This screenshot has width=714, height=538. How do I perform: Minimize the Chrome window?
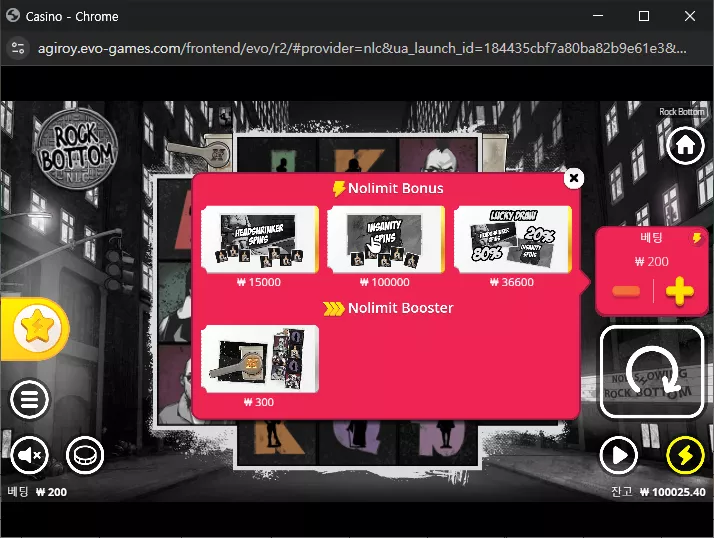pos(598,16)
